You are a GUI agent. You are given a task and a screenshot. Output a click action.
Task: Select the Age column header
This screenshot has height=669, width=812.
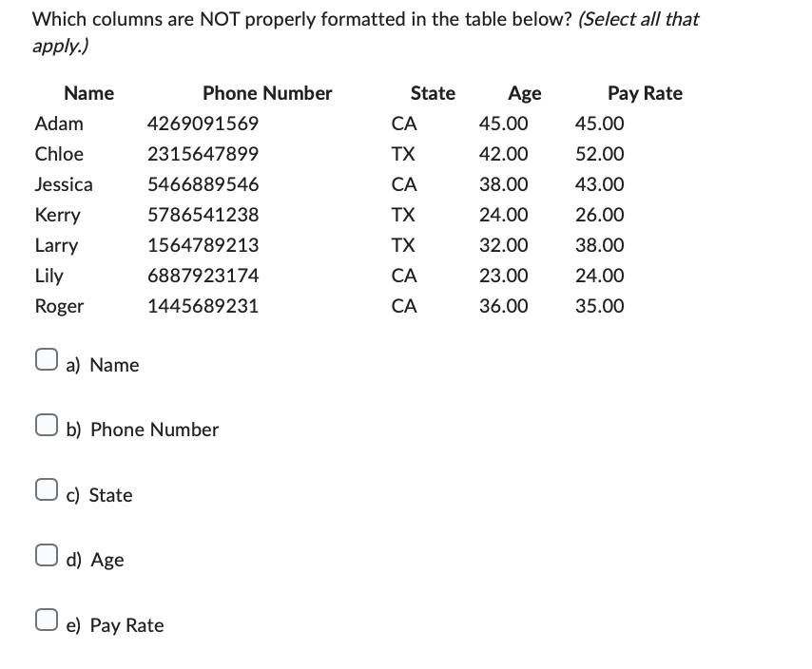click(524, 93)
